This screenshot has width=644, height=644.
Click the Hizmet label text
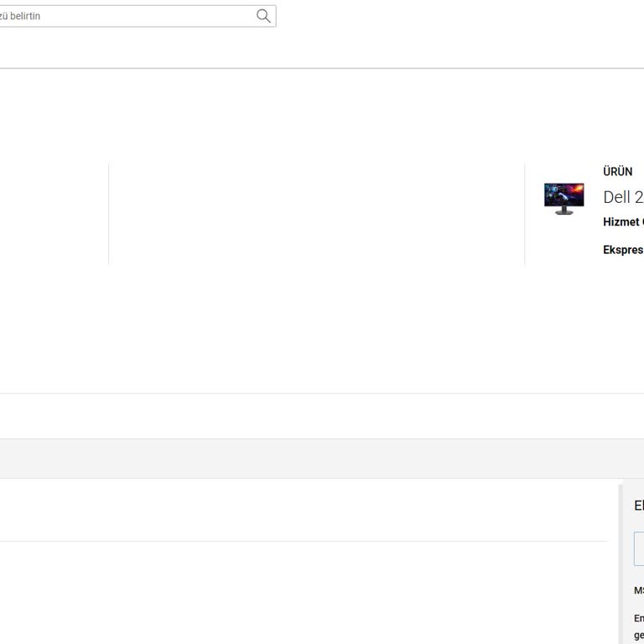[621, 221]
